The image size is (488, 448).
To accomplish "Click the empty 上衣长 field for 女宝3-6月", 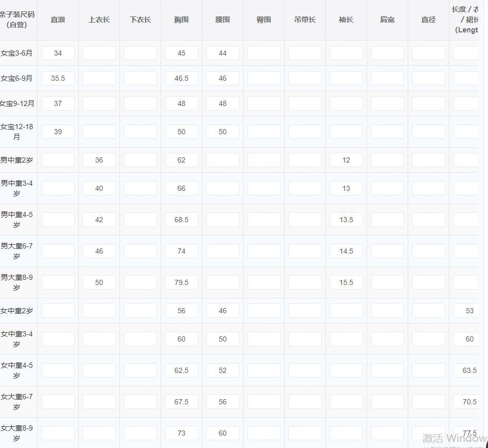I will 99,53.
